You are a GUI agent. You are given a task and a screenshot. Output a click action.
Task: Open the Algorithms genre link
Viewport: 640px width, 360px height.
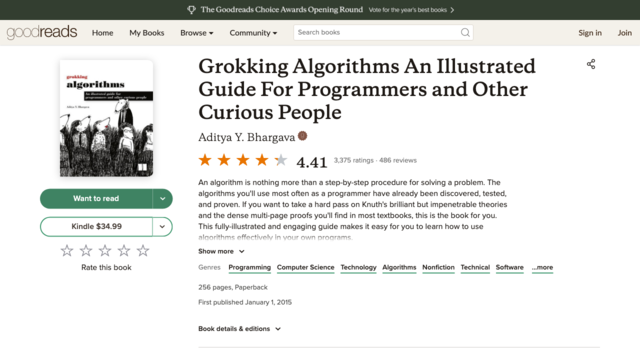point(399,267)
